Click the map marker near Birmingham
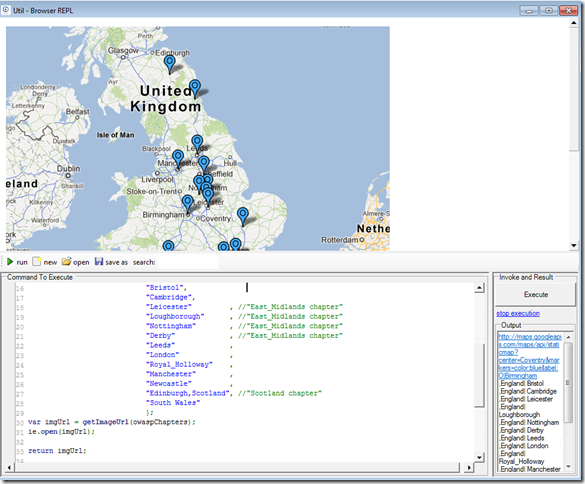 point(187,204)
